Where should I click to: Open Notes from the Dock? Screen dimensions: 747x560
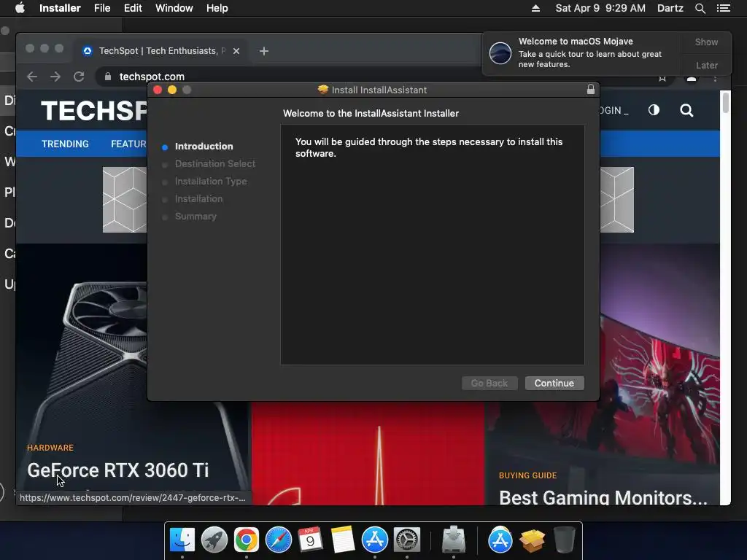[x=343, y=540]
